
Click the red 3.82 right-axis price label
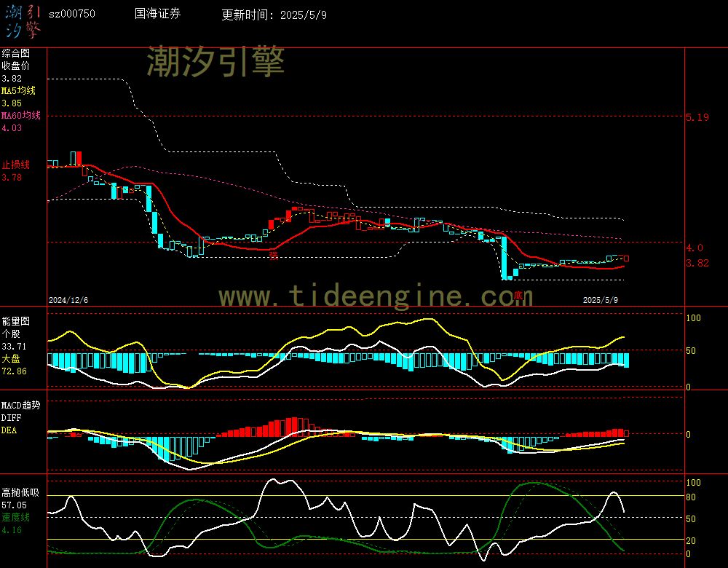click(697, 264)
